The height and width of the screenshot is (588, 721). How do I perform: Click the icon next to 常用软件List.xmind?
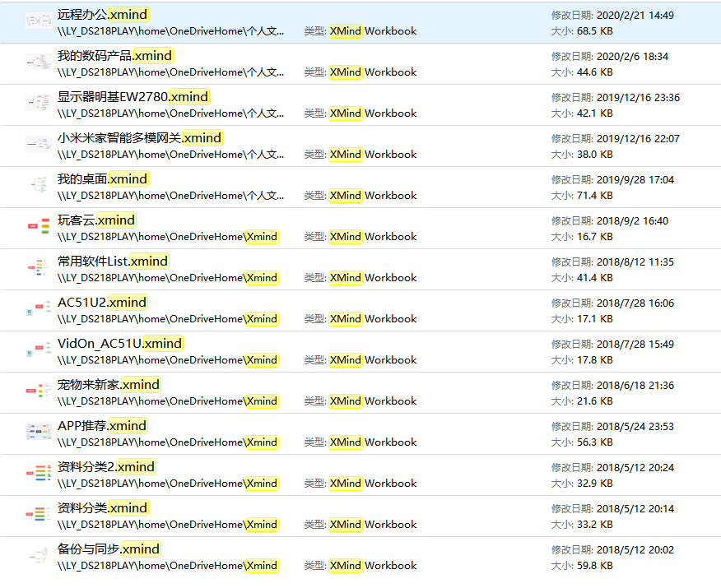39,268
